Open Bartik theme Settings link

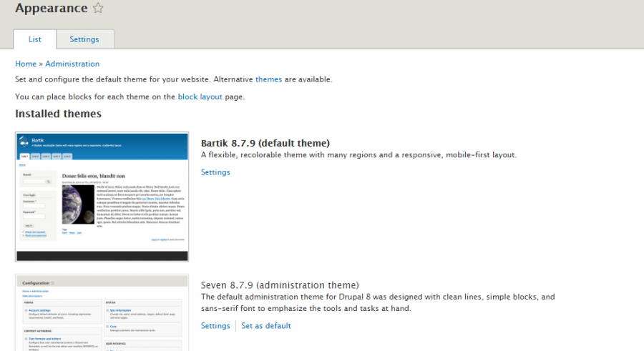(x=215, y=172)
